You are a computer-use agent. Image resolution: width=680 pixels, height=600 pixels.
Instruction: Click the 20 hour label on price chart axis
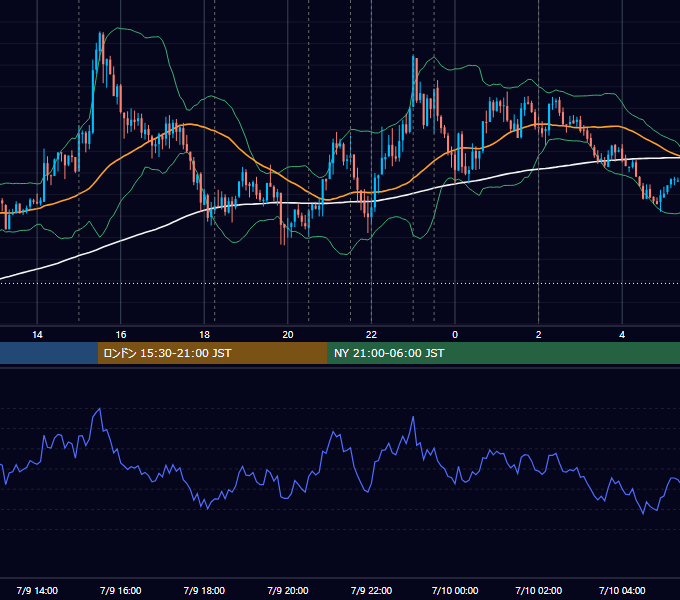[x=288, y=334]
